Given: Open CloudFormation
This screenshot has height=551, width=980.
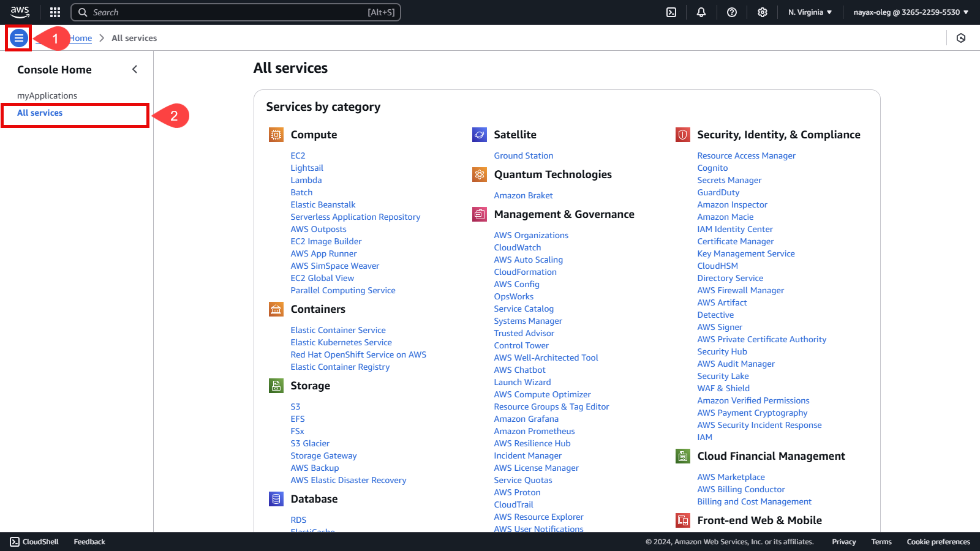Looking at the screenshot, I should click(x=526, y=272).
